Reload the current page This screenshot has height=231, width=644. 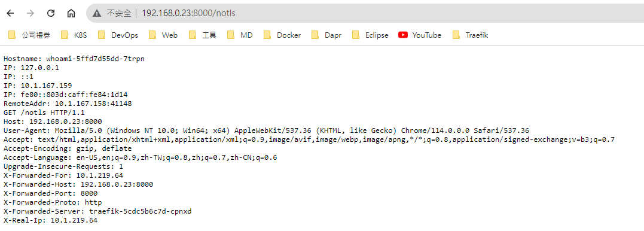pyautogui.click(x=51, y=13)
